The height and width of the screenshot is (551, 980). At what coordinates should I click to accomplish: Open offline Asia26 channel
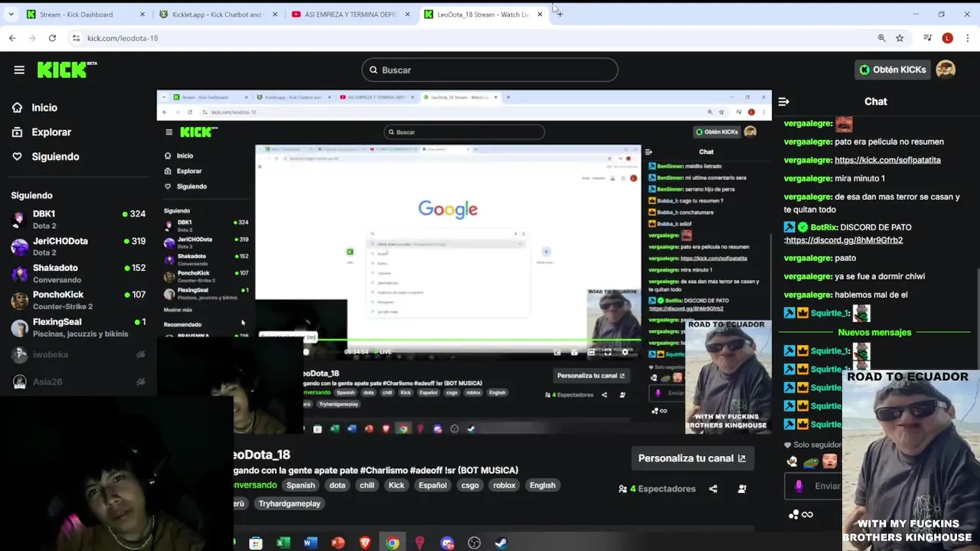click(x=77, y=381)
